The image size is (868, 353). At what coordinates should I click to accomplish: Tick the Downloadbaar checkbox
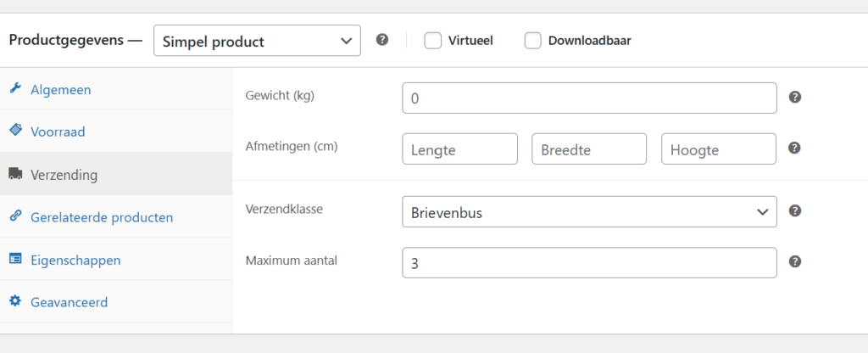coord(532,40)
